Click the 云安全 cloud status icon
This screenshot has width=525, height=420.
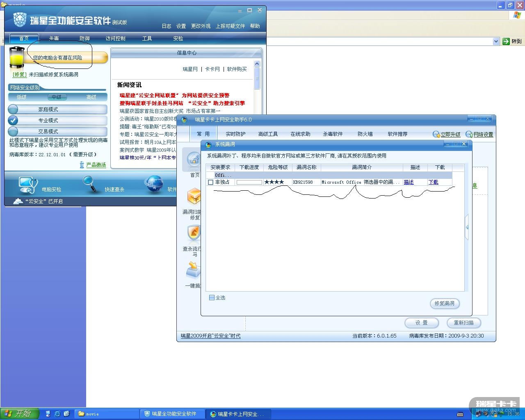(x=18, y=201)
